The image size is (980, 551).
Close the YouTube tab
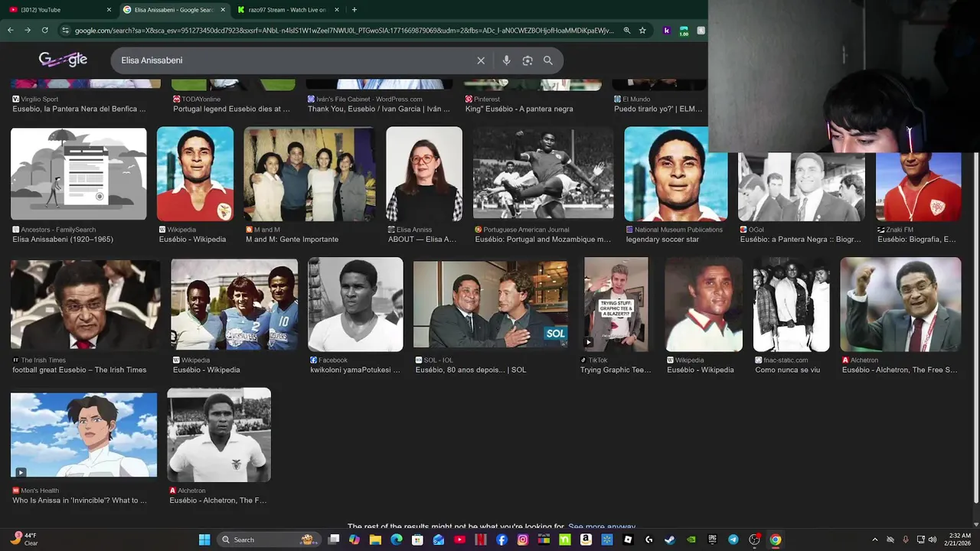pyautogui.click(x=109, y=10)
